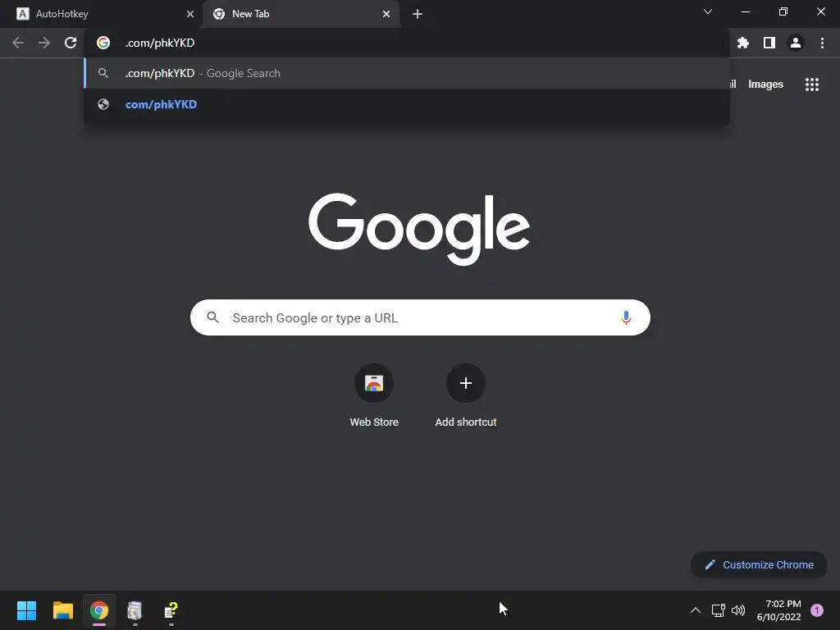Open the notification badge in the tray
This screenshot has width=840, height=630.
click(817, 610)
